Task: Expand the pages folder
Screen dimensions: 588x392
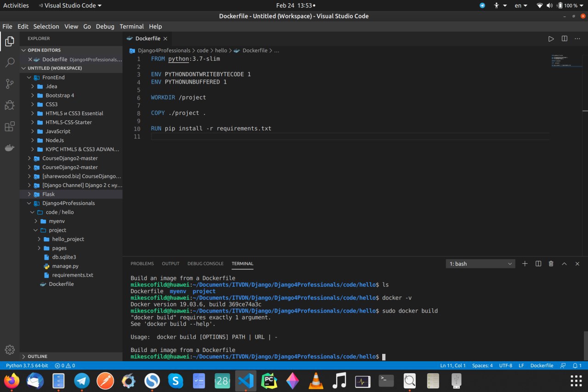Action: tap(71, 248)
